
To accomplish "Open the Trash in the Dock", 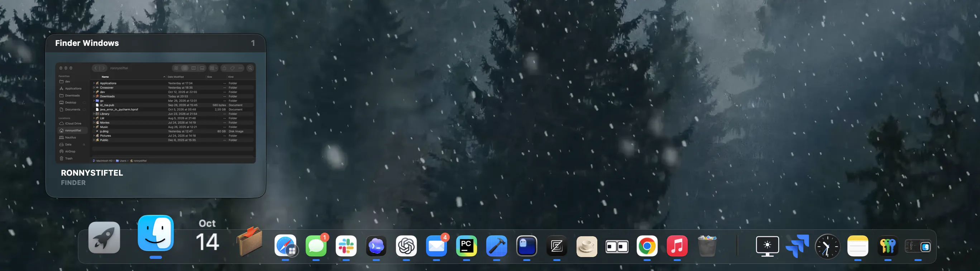I will click(x=707, y=246).
